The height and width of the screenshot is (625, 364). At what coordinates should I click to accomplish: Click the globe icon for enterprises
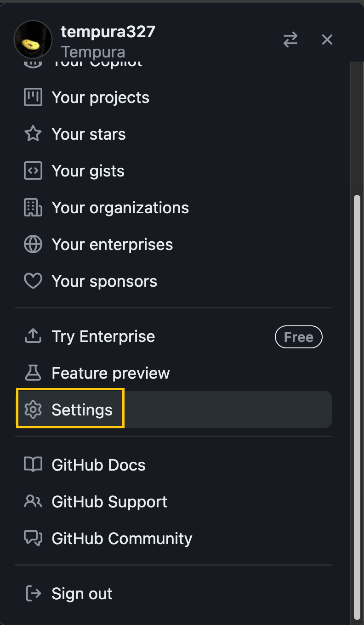(33, 244)
